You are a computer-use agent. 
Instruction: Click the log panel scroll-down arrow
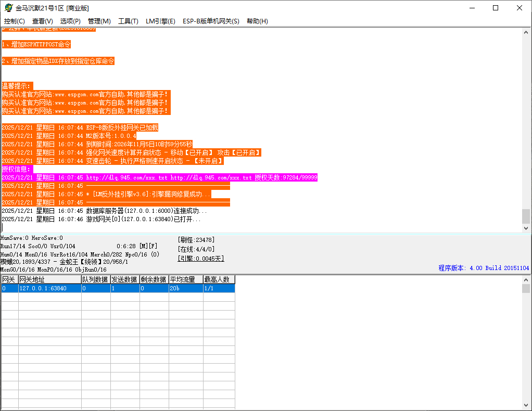pyautogui.click(x=526, y=228)
